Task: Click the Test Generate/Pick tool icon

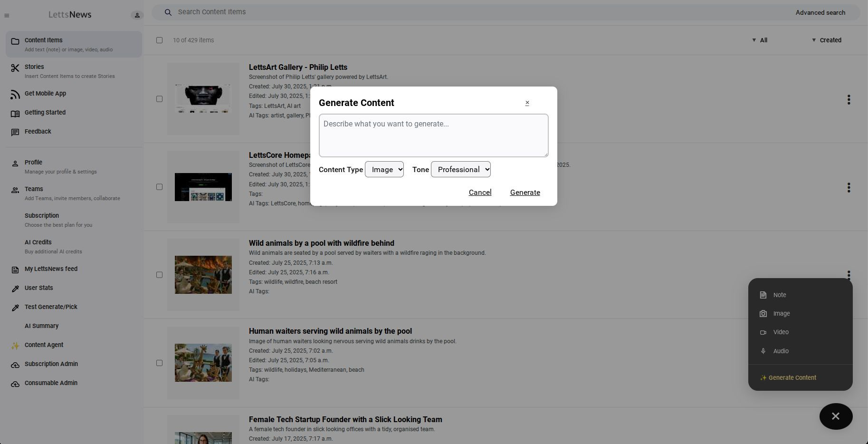Action: pyautogui.click(x=15, y=308)
